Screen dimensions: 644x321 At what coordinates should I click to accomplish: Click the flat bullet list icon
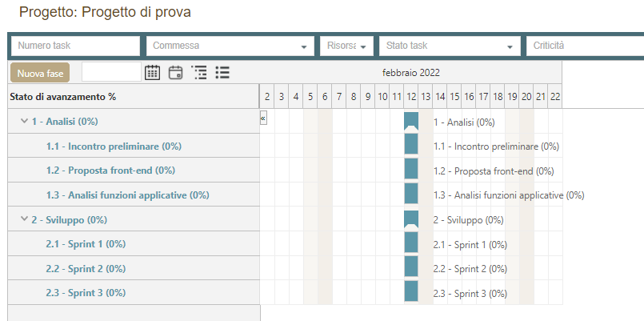click(222, 73)
